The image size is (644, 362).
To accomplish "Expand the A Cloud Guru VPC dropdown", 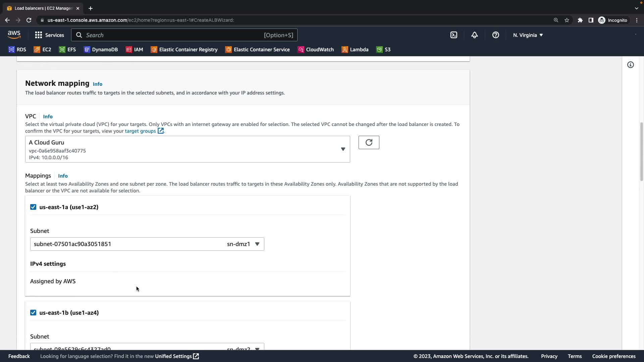I will click(187, 149).
